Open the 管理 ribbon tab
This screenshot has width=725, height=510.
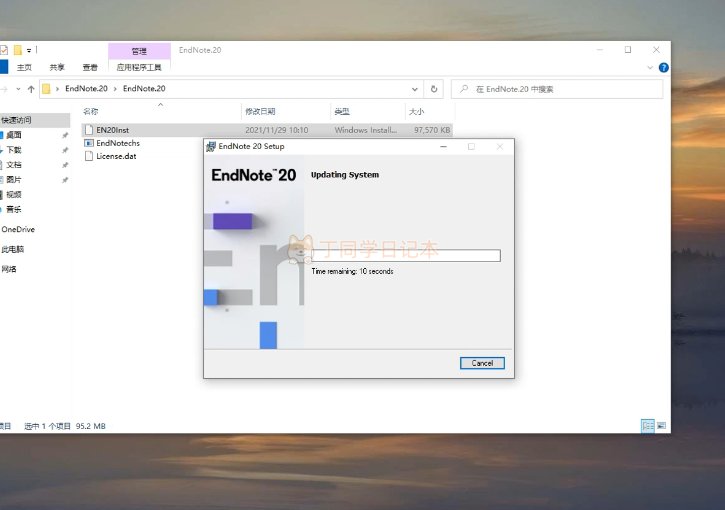coord(139,50)
